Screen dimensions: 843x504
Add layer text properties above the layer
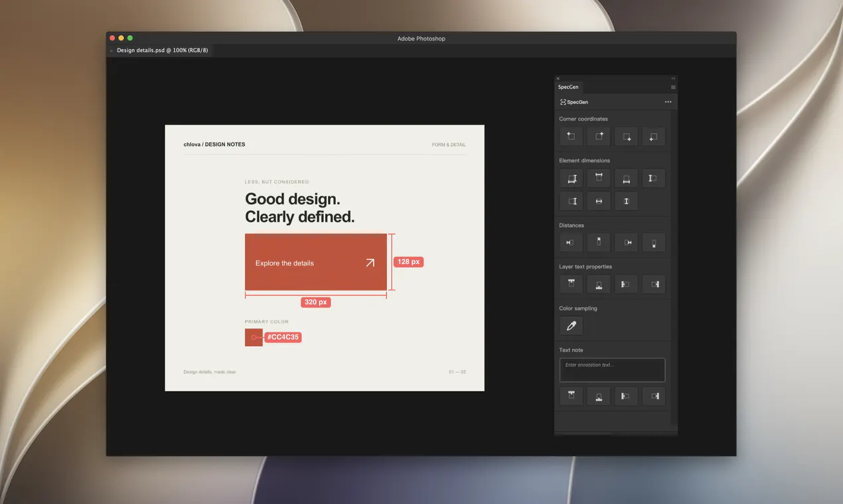click(571, 284)
